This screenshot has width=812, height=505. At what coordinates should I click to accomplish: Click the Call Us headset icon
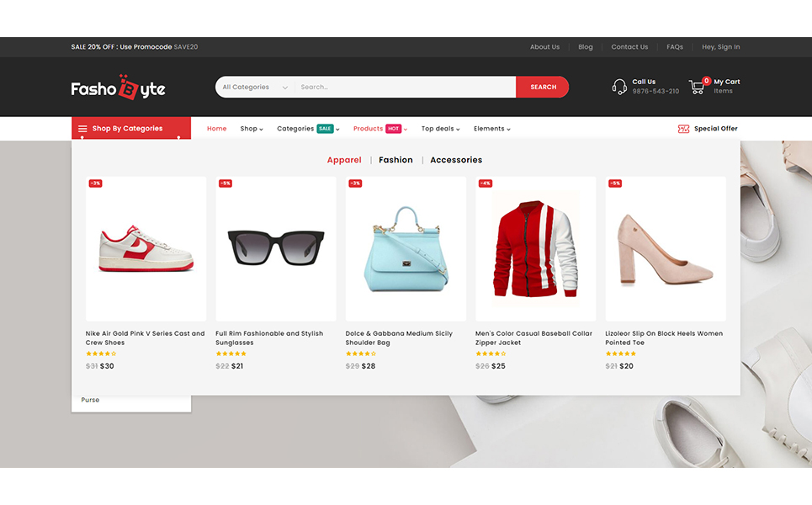coord(619,87)
